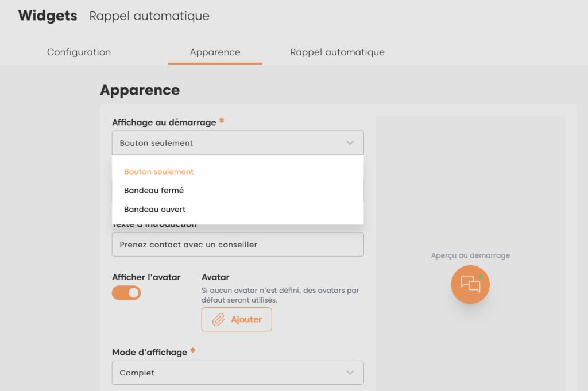The height and width of the screenshot is (391, 588).
Task: Click the Apparence section heading
Action: (140, 90)
